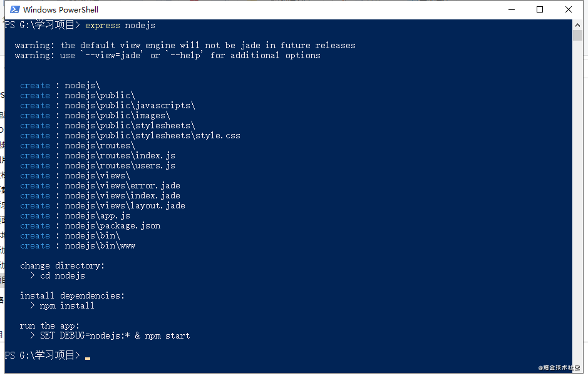This screenshot has width=588, height=378.
Task: Click the nodejs\views\layout.jade line
Action: tap(102, 206)
